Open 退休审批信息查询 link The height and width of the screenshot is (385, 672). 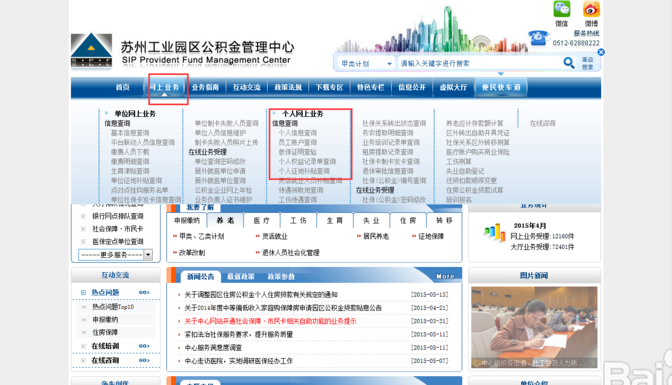(388, 171)
